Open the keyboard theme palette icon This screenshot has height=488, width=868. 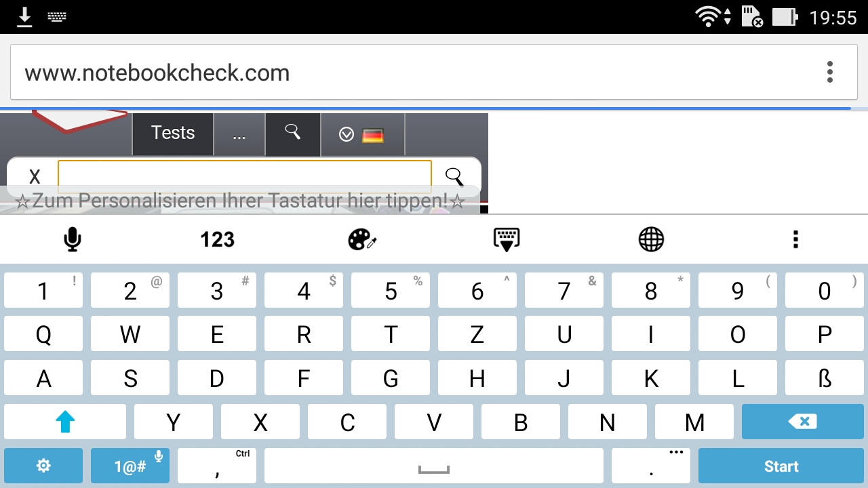pyautogui.click(x=362, y=239)
